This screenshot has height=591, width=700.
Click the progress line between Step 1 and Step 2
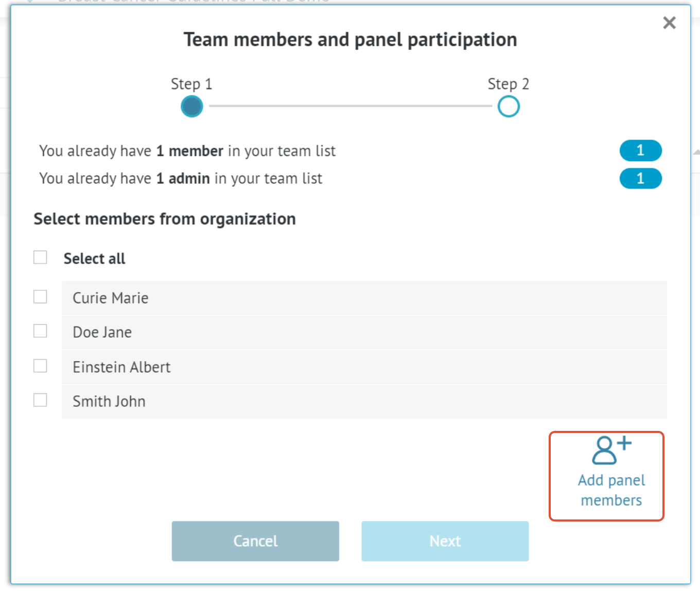350,106
